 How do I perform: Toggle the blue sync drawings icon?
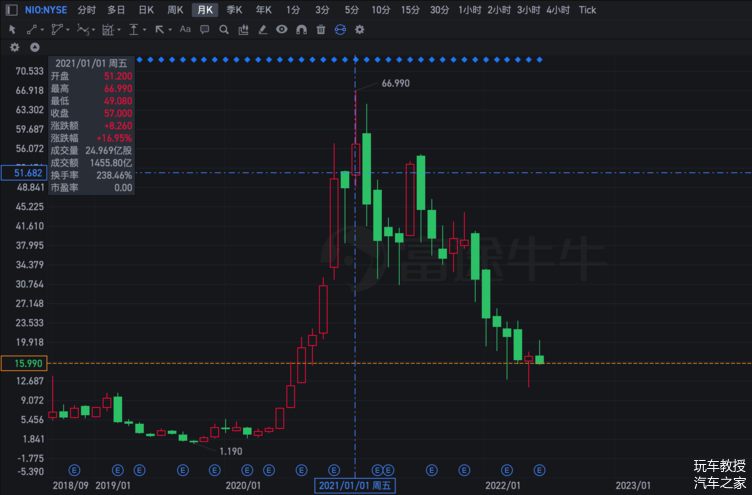[x=340, y=30]
